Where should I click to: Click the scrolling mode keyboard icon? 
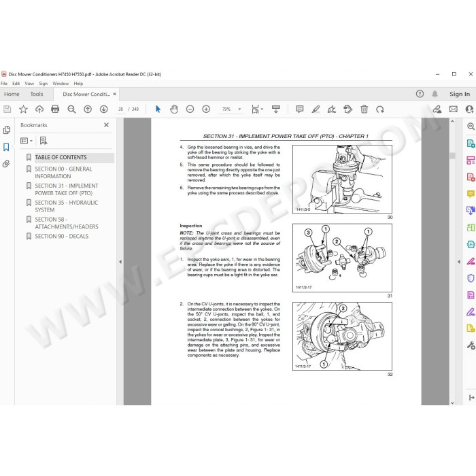point(276,109)
